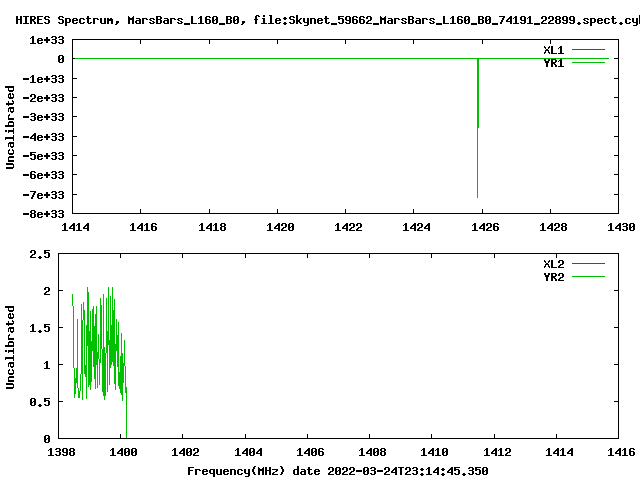Click the 1404 x-axis tick label
The height and width of the screenshot is (480, 640).
pyautogui.click(x=248, y=452)
